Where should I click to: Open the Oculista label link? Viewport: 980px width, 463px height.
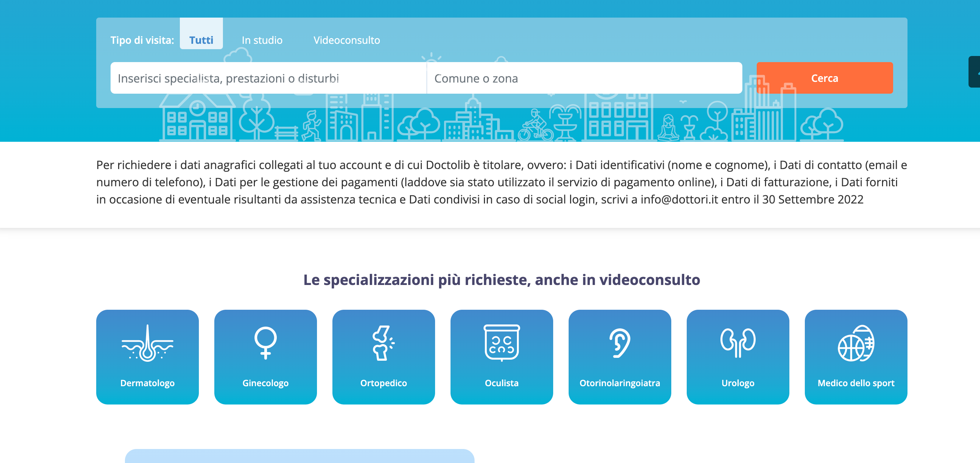502,383
